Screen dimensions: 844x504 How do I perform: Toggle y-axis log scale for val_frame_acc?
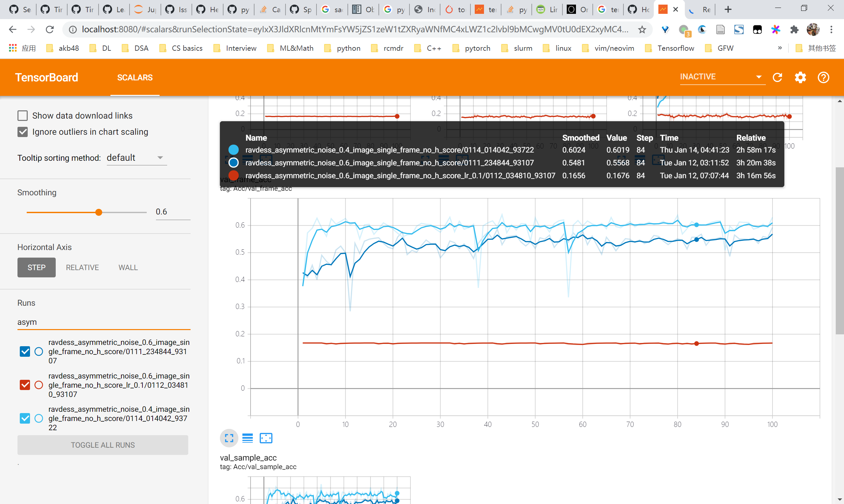coord(248,438)
